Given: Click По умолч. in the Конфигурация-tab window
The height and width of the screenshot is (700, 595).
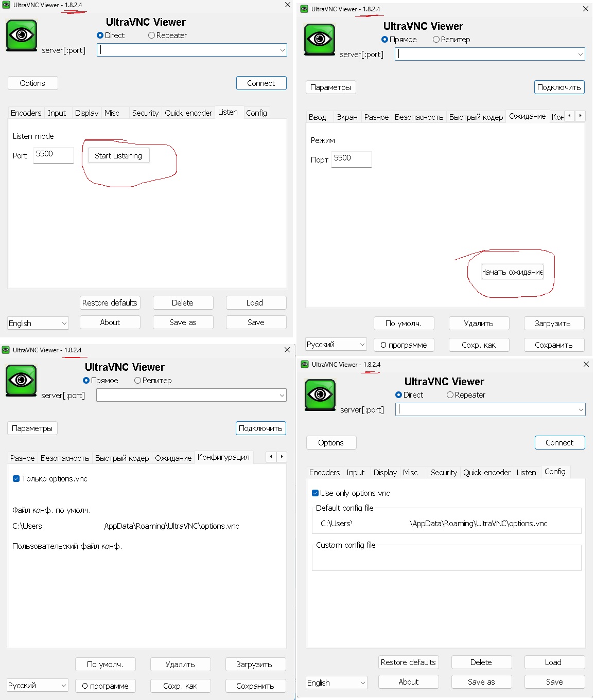Looking at the screenshot, I should click(106, 665).
